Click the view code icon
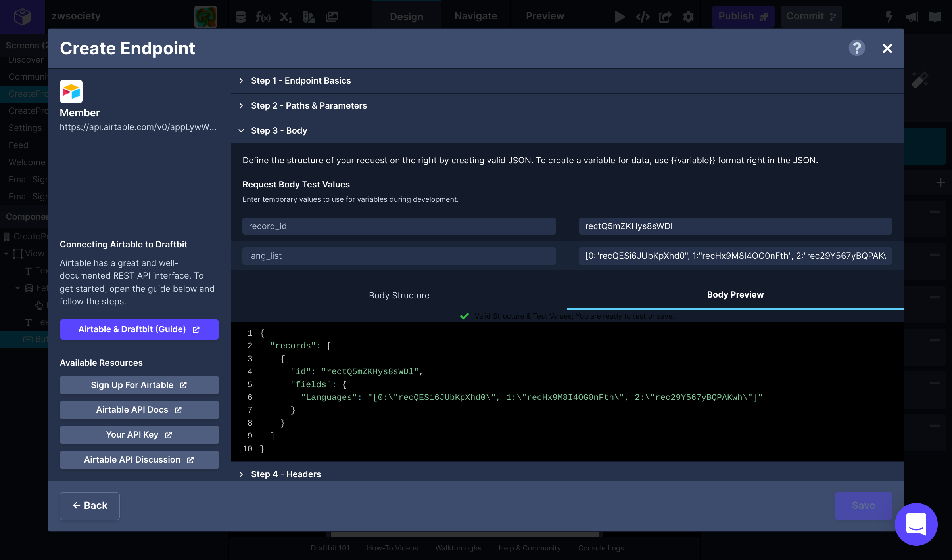This screenshot has width=952, height=560. (643, 17)
